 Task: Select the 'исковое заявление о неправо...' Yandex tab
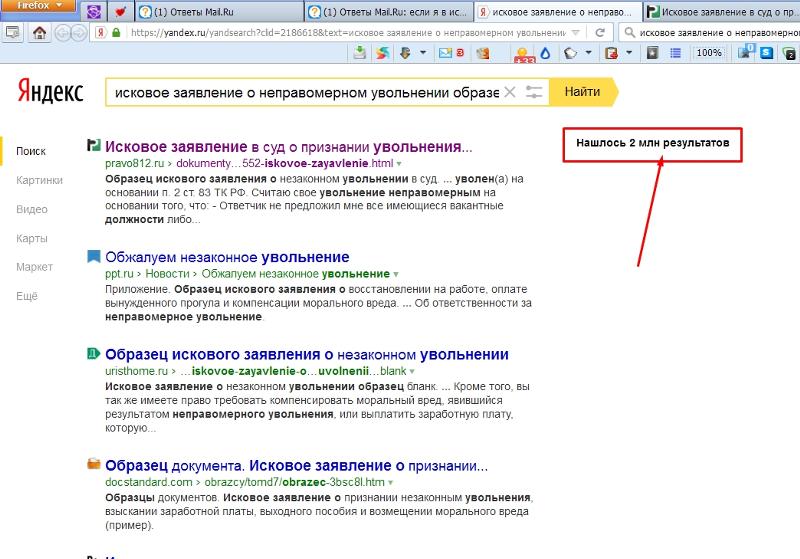point(558,12)
